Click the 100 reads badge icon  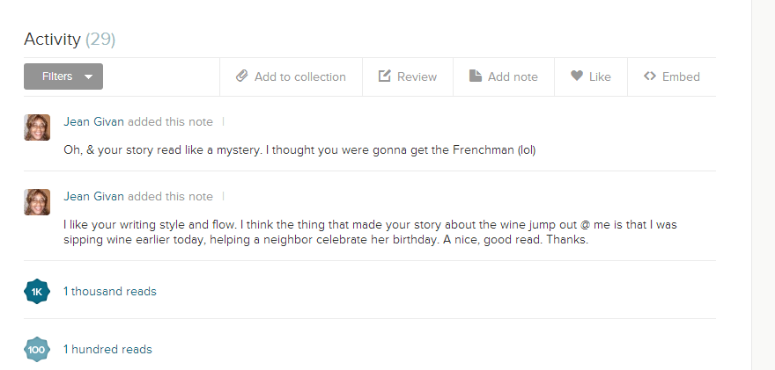(37, 349)
